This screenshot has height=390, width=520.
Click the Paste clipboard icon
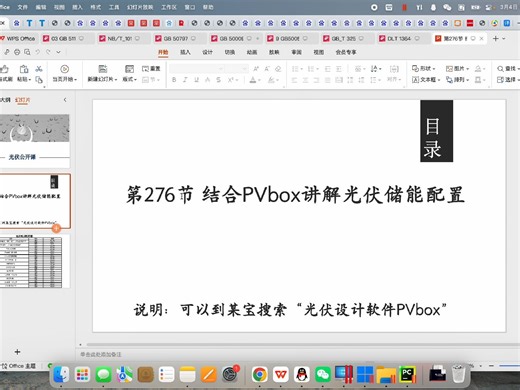24,69
